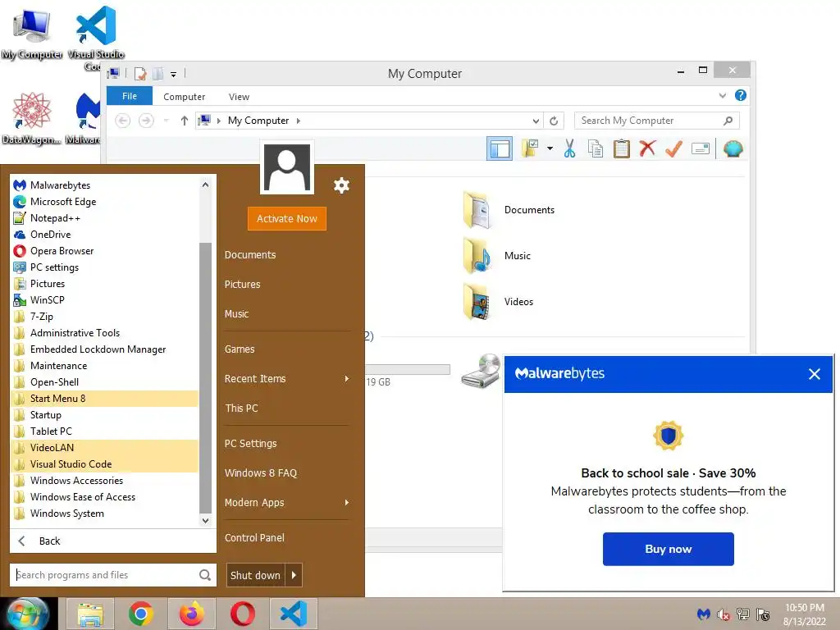Open the Documents folder in My Computer
The width and height of the screenshot is (840, 630).
pos(509,210)
